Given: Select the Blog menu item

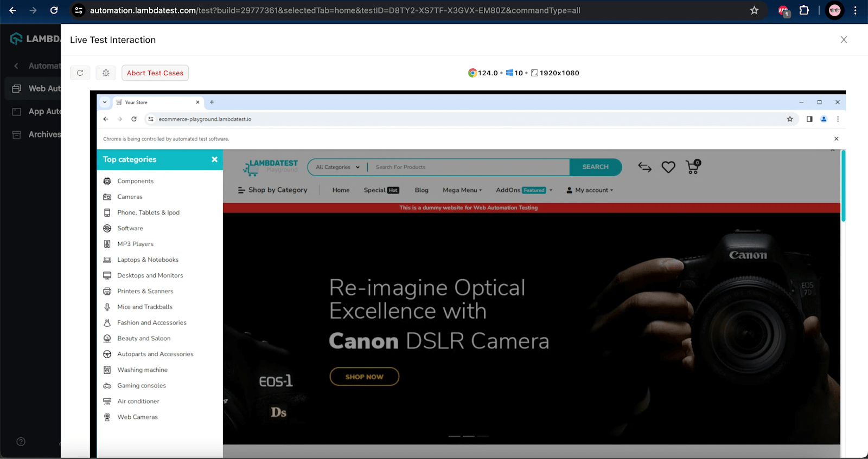Looking at the screenshot, I should (x=422, y=190).
